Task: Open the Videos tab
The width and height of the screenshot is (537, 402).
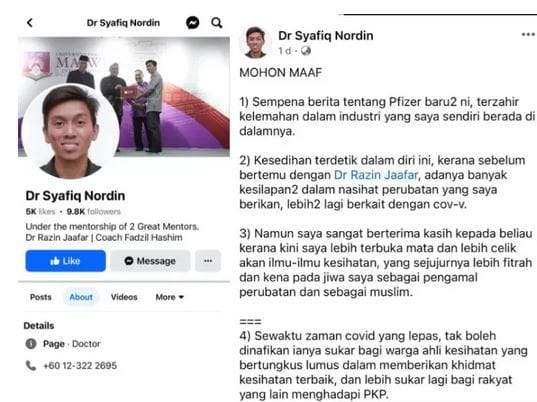Action: coord(124,297)
